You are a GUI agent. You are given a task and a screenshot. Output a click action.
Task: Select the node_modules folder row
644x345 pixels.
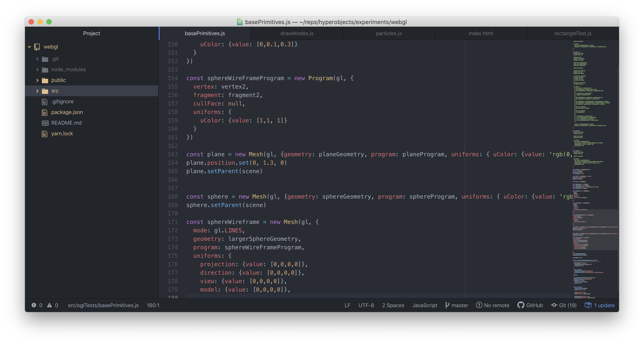(92, 69)
